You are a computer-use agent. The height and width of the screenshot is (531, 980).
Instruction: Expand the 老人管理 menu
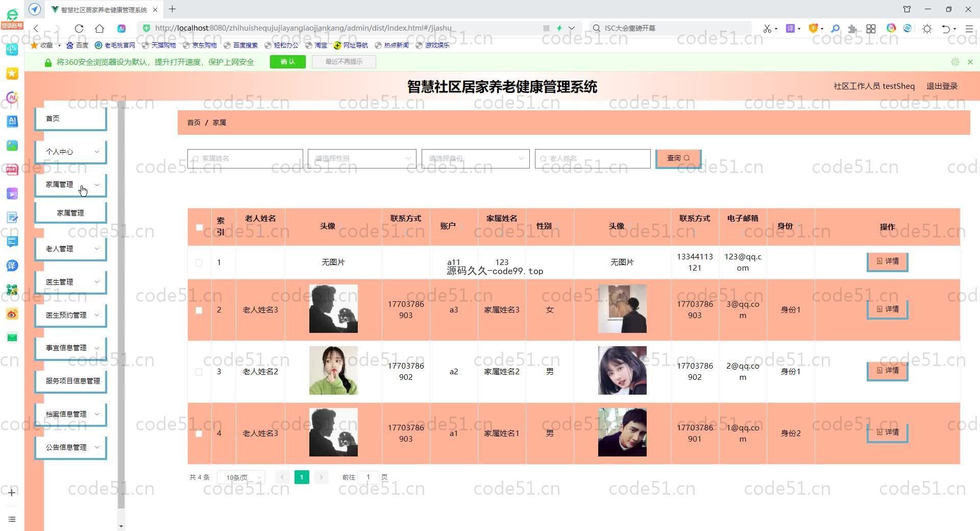coord(70,249)
